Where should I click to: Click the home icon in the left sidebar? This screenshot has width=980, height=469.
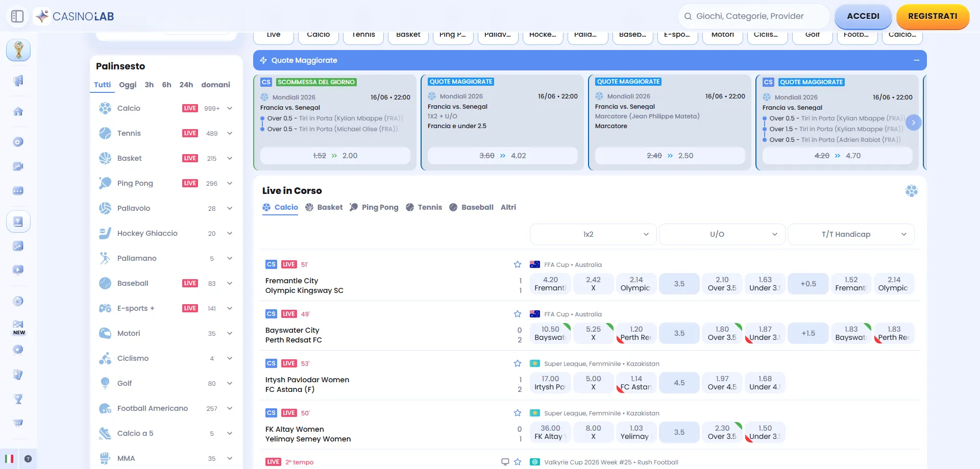pyautogui.click(x=18, y=111)
